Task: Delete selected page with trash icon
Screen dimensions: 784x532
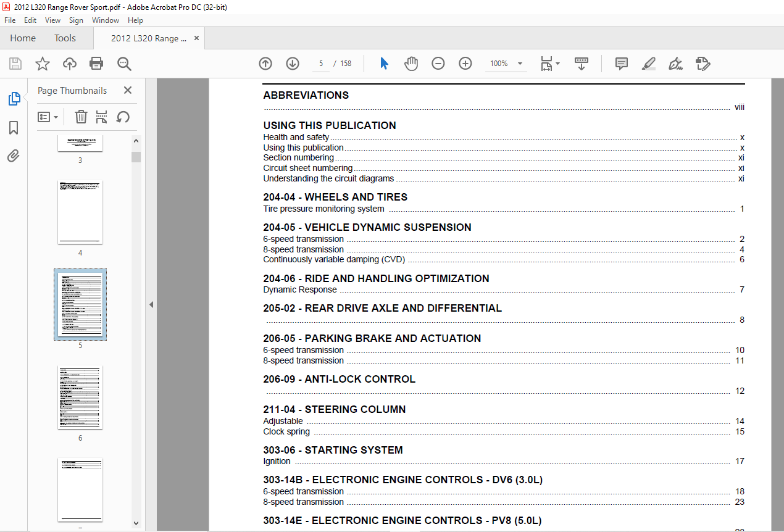Action: pyautogui.click(x=81, y=117)
